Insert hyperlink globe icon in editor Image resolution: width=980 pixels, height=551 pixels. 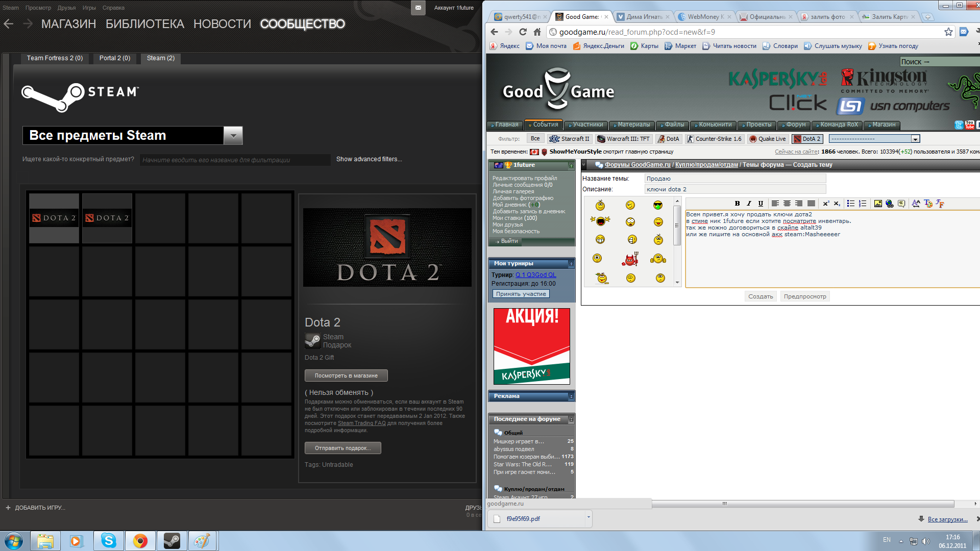(890, 204)
